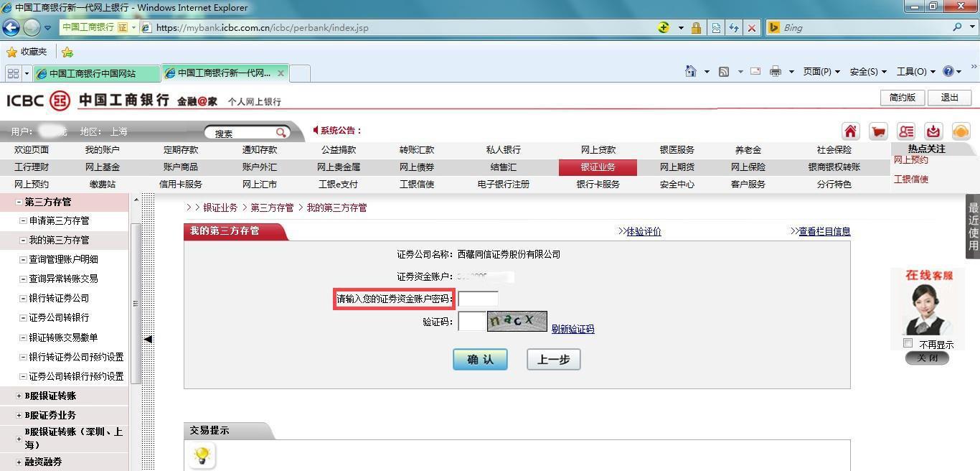Open dropdown arrow next to the green plus icon
The image size is (980, 471).
coord(681,28)
